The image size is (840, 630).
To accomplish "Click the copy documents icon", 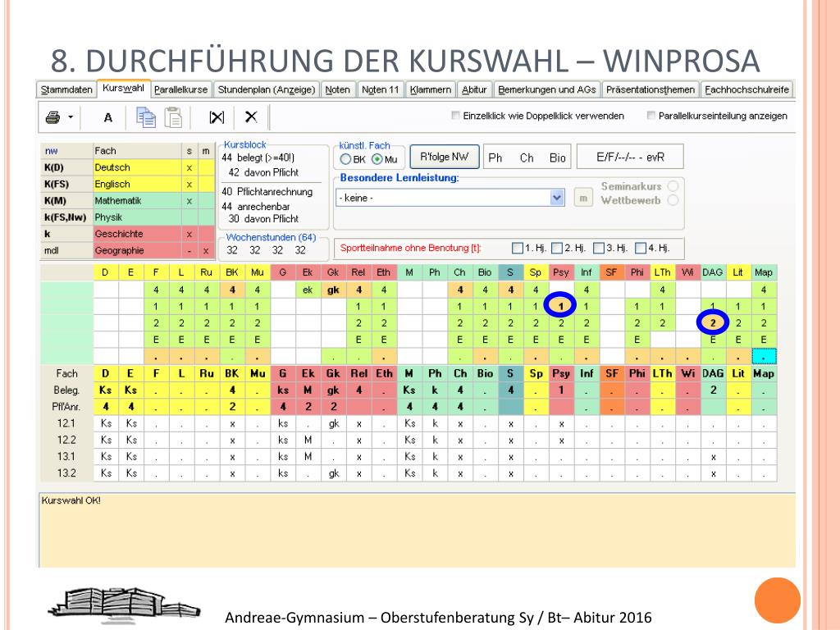I will point(146,117).
